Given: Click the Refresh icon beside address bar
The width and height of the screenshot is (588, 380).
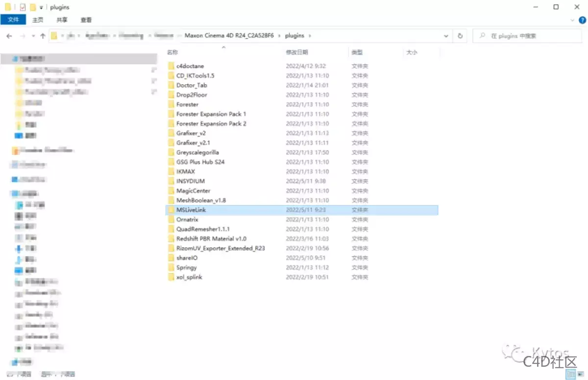Looking at the screenshot, I should (x=460, y=36).
